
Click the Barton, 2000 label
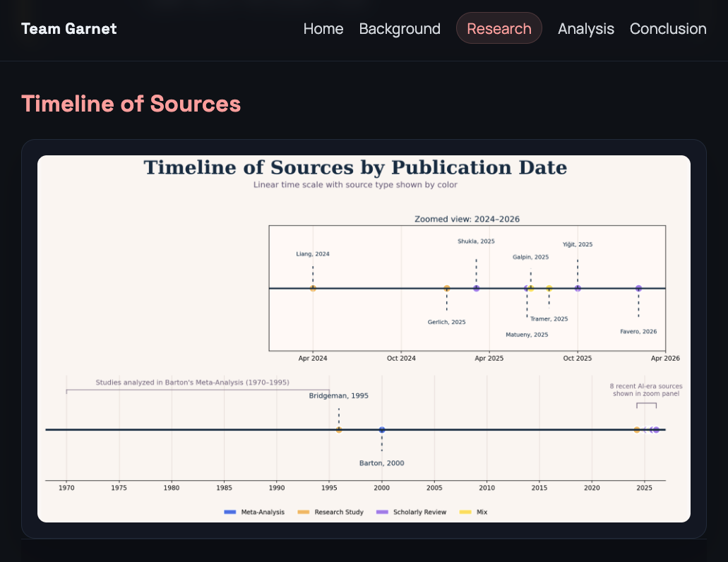(x=381, y=463)
